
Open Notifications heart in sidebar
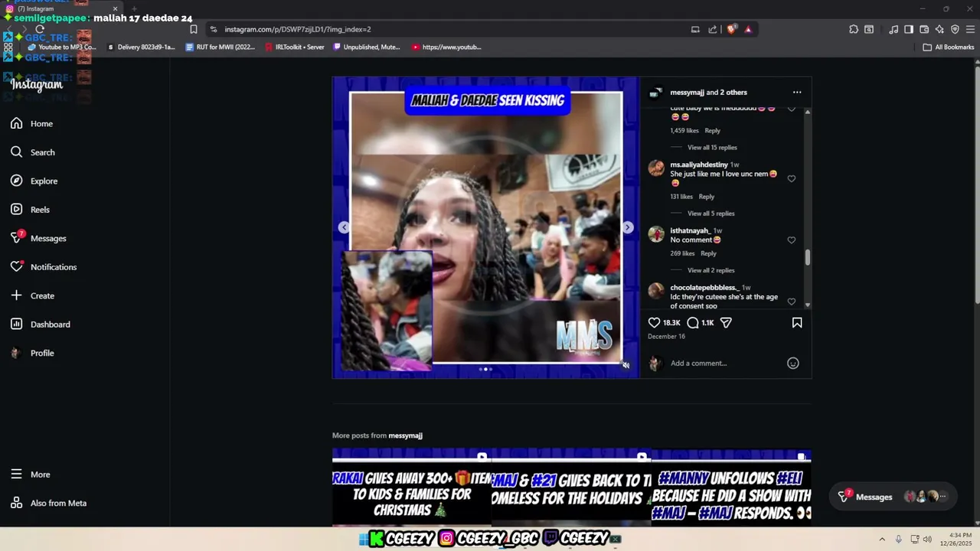click(x=44, y=267)
